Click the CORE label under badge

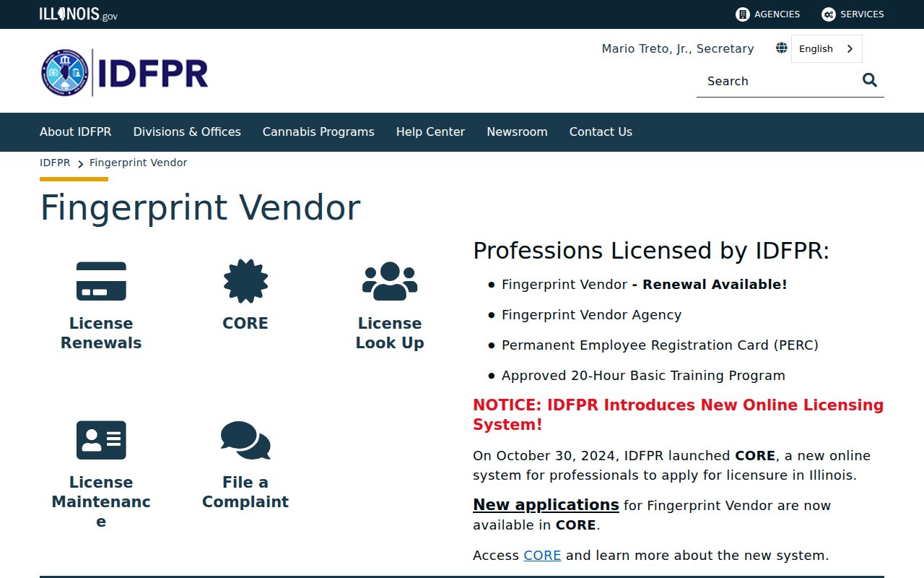(245, 324)
